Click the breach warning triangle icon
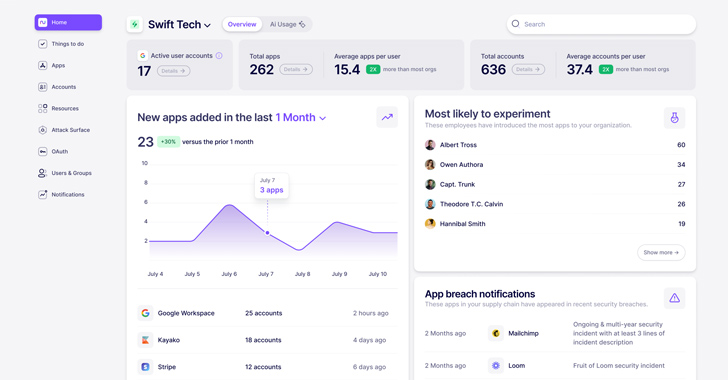Viewport: 728px width, 380px height. coord(674,298)
